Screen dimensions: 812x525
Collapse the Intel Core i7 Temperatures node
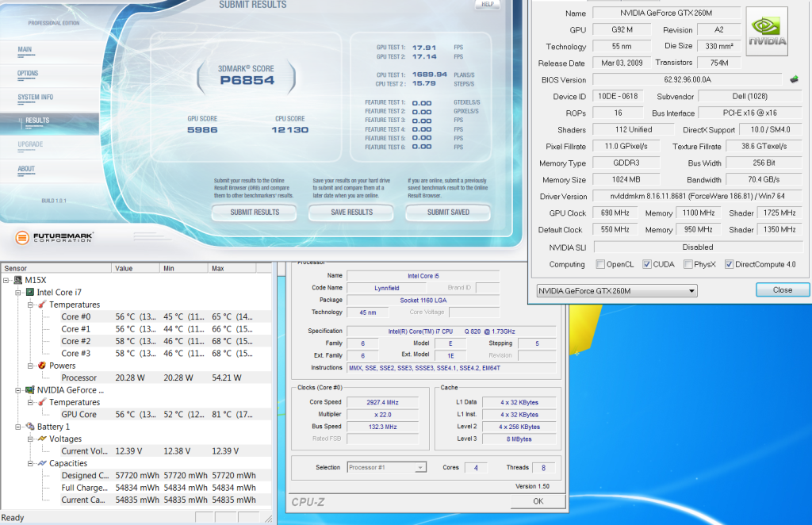(x=31, y=305)
